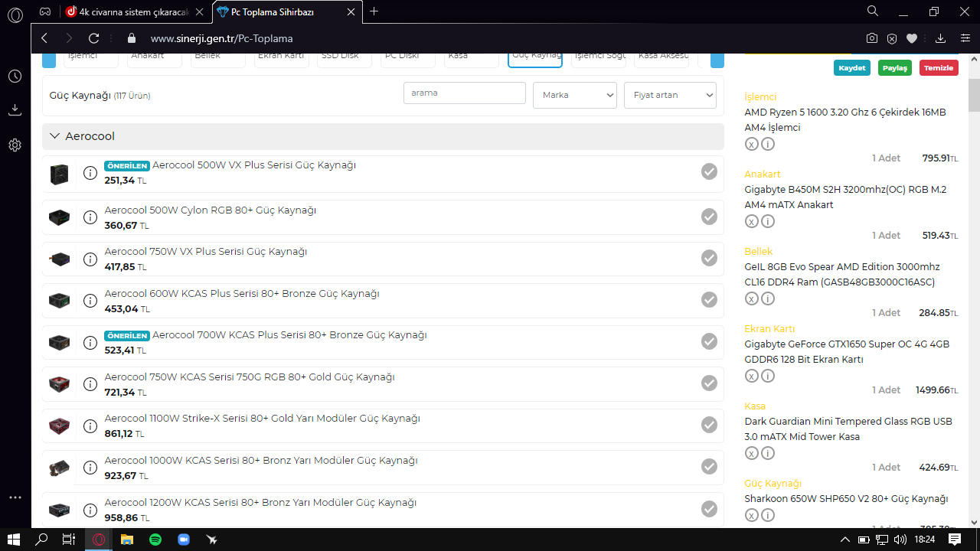Image resolution: width=980 pixels, height=551 pixels.
Task: Share the build with Paylaş
Action: click(x=895, y=67)
